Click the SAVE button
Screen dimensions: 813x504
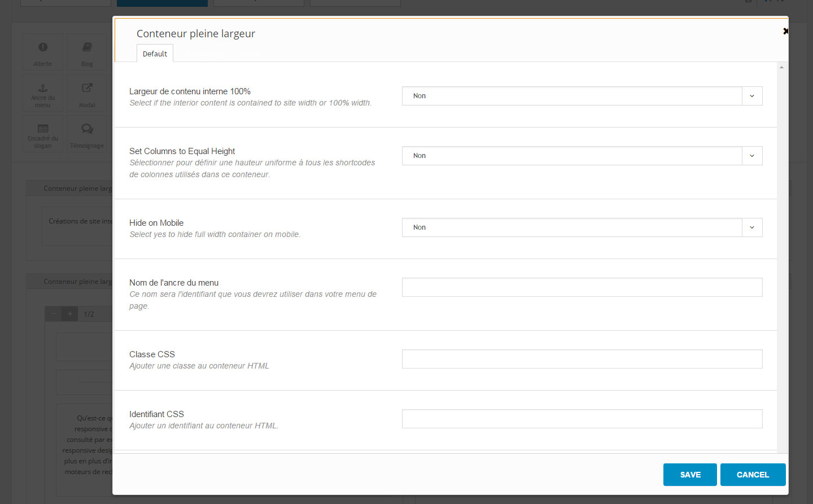(x=690, y=475)
